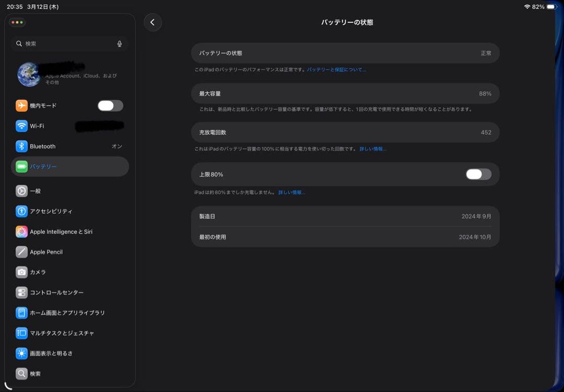Click the 検索 search input field
This screenshot has height=392, width=564.
click(69, 43)
